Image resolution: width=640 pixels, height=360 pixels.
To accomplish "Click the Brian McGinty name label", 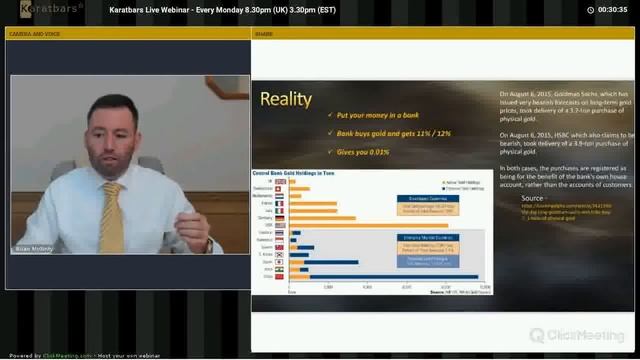I will point(34,249).
